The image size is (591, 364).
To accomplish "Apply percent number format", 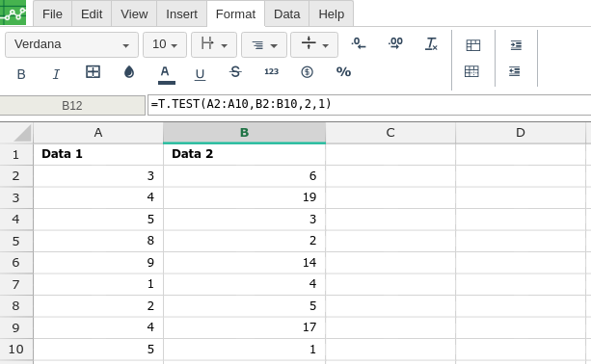I will click(343, 72).
